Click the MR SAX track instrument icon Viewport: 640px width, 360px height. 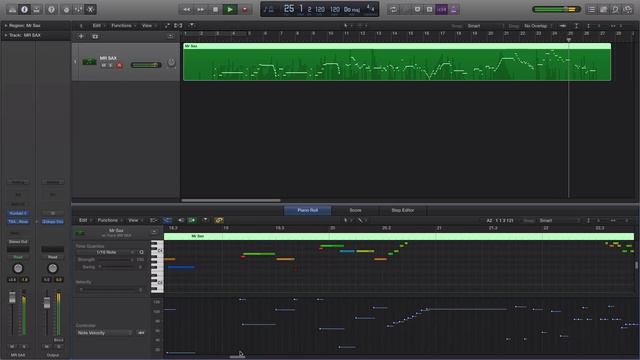[89, 62]
